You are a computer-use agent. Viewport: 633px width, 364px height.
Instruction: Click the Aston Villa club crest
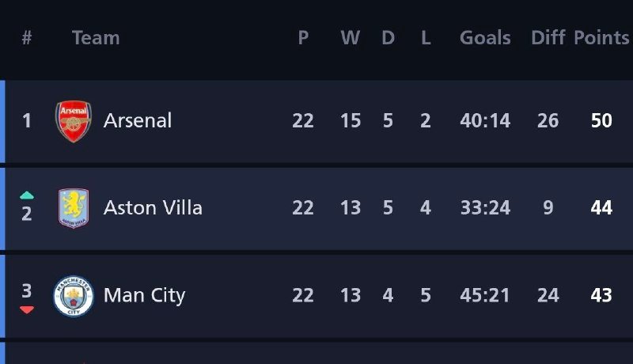[74, 208]
